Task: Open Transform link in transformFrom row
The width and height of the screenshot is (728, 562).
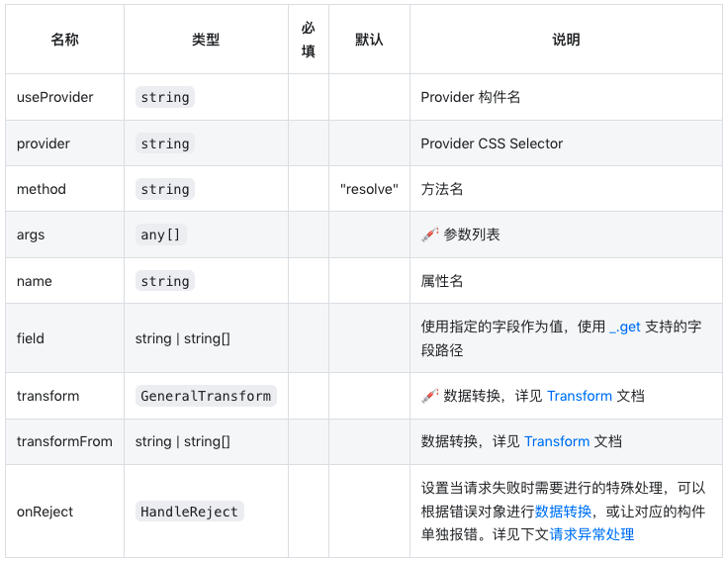Action: [x=557, y=441]
